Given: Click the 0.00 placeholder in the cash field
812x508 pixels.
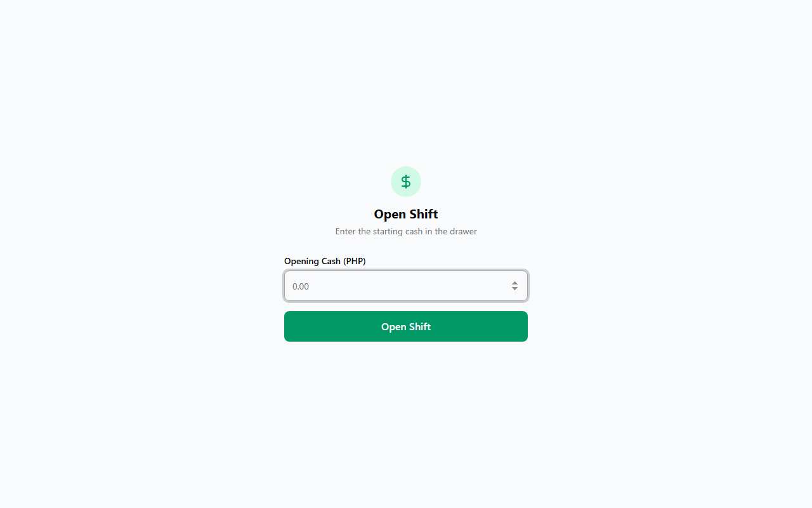Looking at the screenshot, I should pos(301,286).
